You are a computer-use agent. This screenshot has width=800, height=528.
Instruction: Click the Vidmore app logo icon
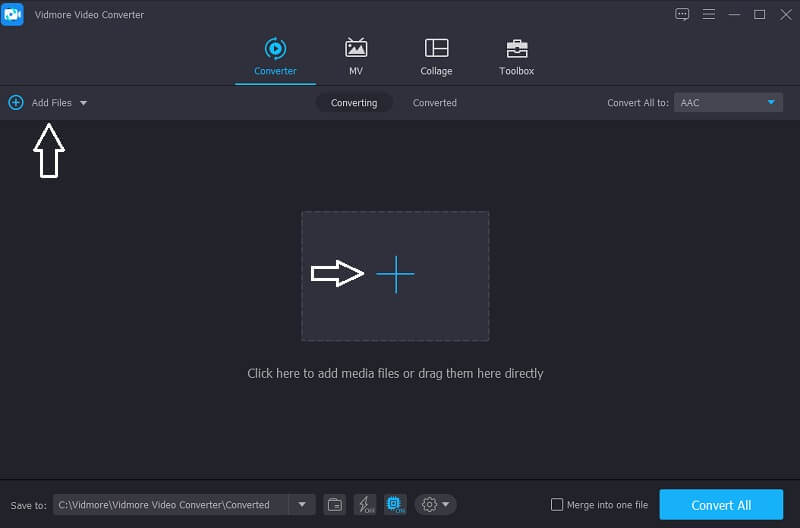(12, 14)
